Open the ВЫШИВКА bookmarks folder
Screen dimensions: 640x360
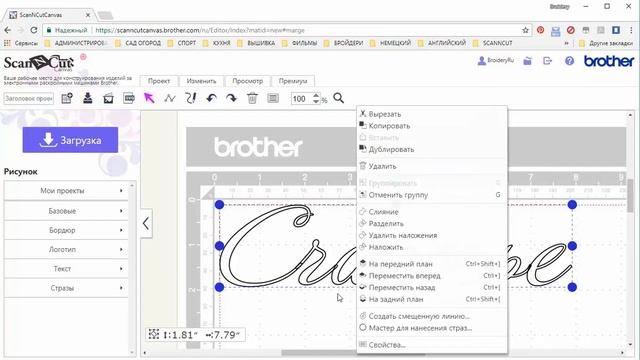tap(256, 43)
